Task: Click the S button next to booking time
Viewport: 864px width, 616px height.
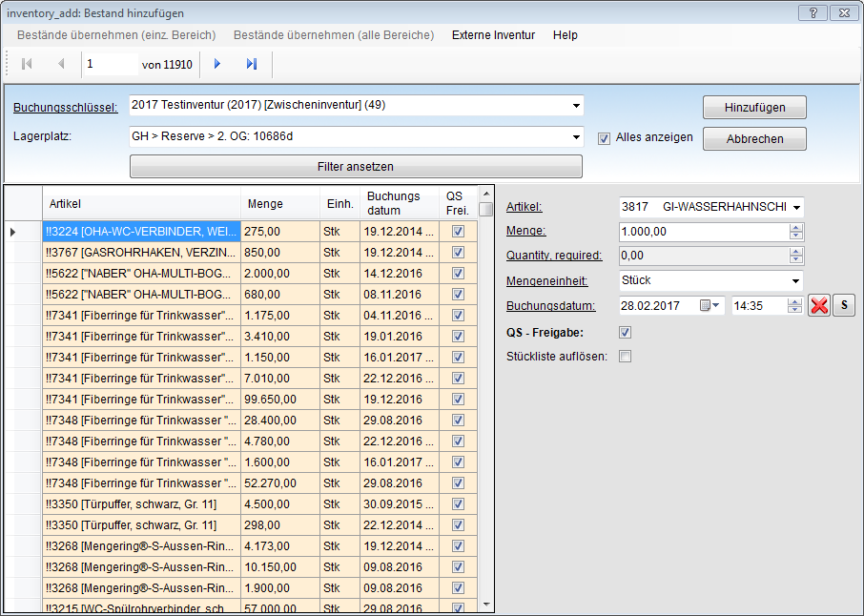Action: 844,305
